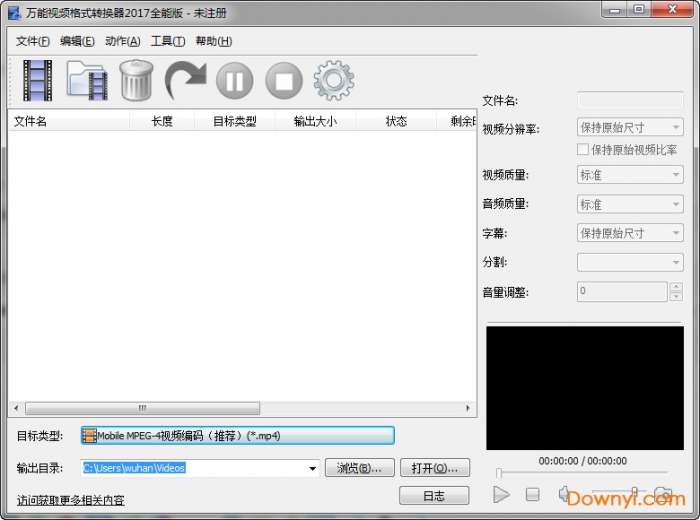Open settings with the gear icon
This screenshot has width=700, height=520.
pyautogui.click(x=333, y=80)
